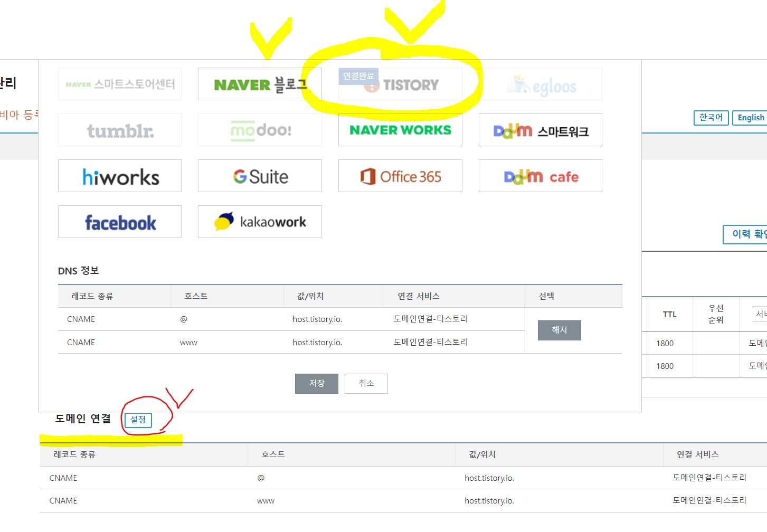Click the TTL column header in background table

[670, 315]
